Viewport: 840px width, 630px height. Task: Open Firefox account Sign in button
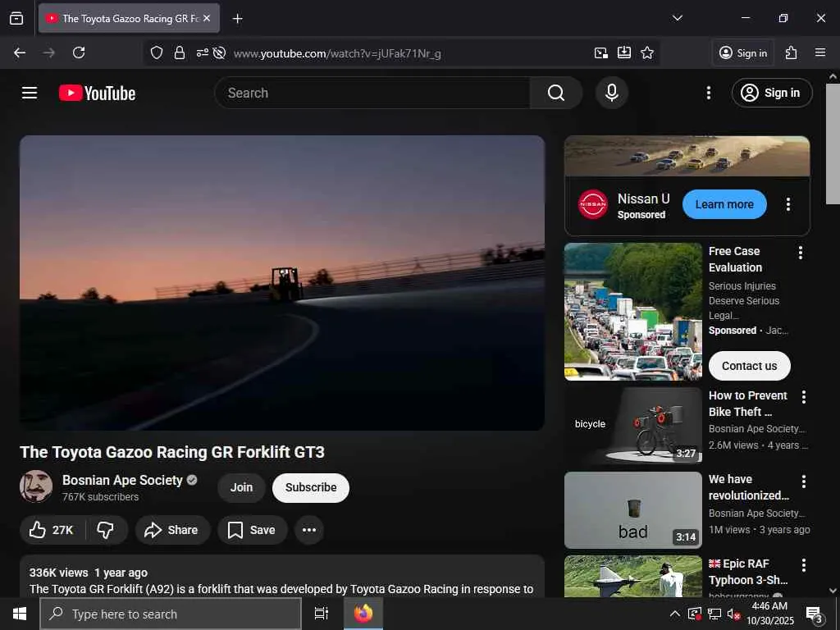coord(743,52)
